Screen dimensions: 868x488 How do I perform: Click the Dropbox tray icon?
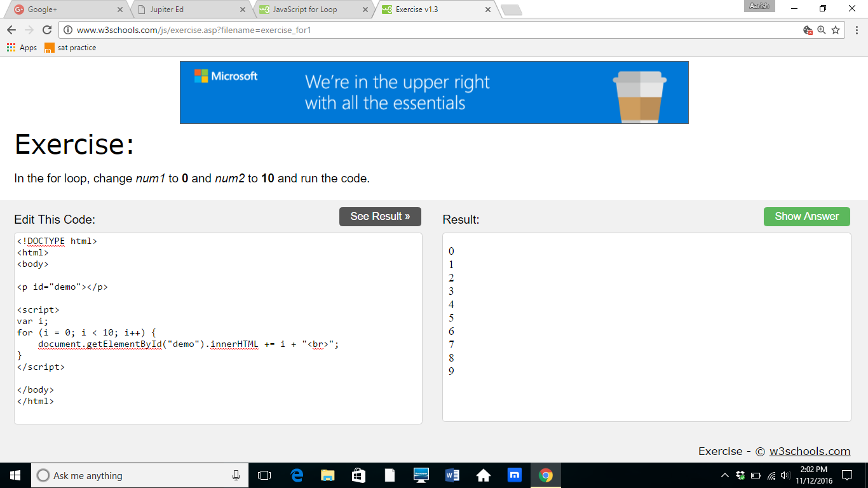[x=740, y=475]
